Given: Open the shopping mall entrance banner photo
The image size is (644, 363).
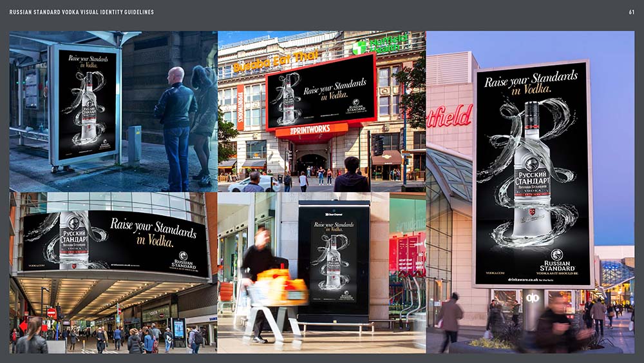Looking at the screenshot, I should click(113, 273).
